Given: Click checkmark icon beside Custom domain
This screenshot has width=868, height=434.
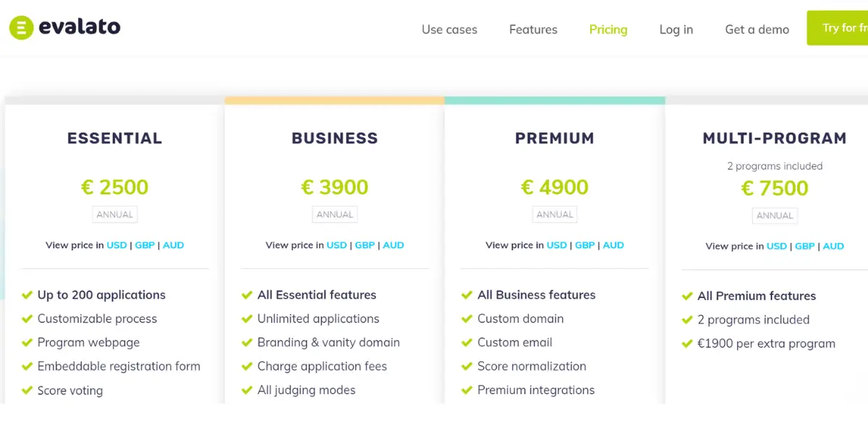Looking at the screenshot, I should (x=467, y=319).
